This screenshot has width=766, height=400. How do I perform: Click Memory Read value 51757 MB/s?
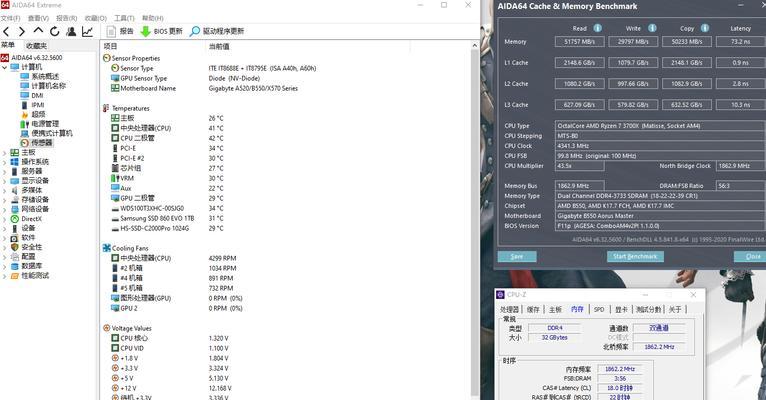coord(580,42)
